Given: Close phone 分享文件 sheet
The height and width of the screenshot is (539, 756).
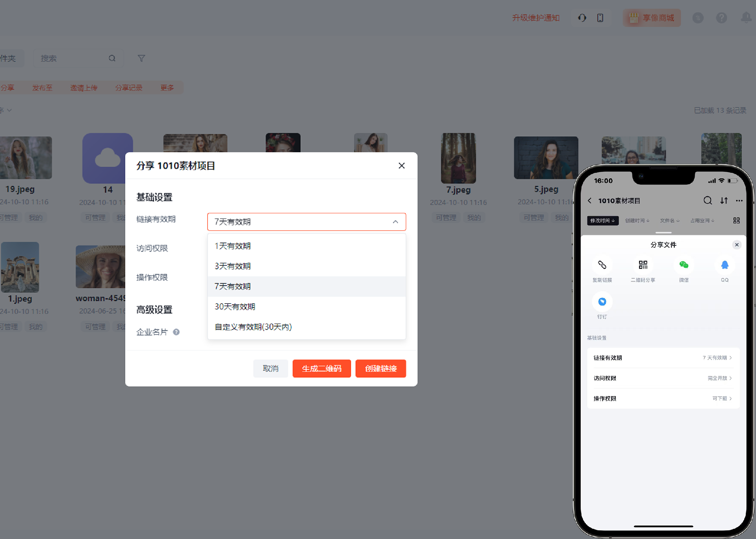Looking at the screenshot, I should coord(737,245).
